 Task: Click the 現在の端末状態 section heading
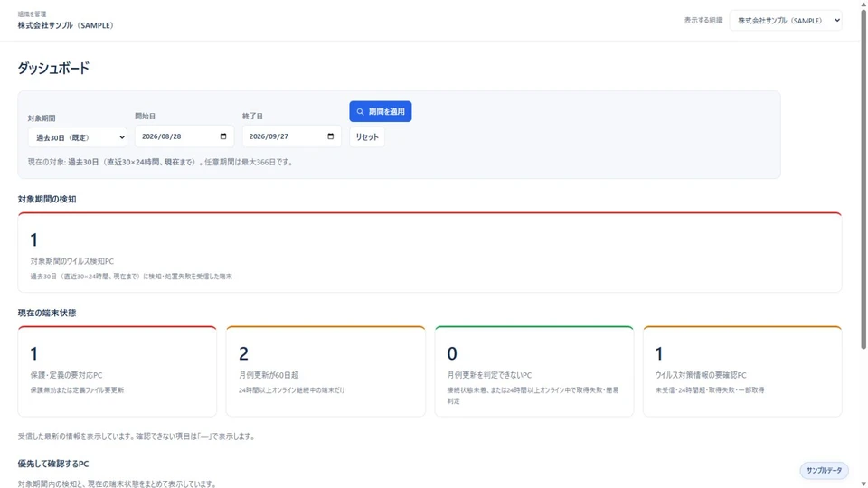tap(47, 314)
